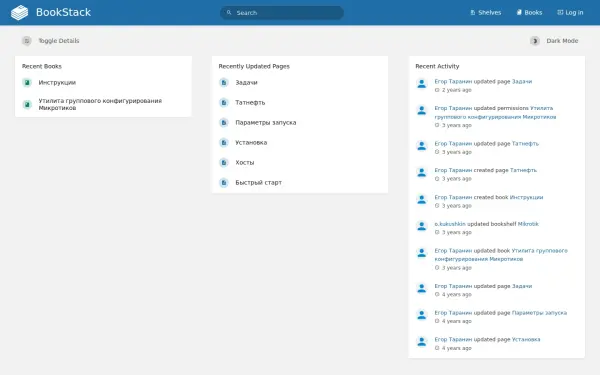
Task: Click page icon beside Установка
Action: point(224,142)
